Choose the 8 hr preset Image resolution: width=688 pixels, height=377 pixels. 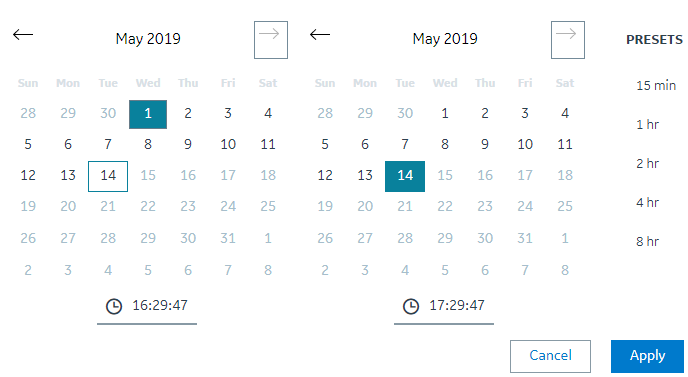[648, 241]
